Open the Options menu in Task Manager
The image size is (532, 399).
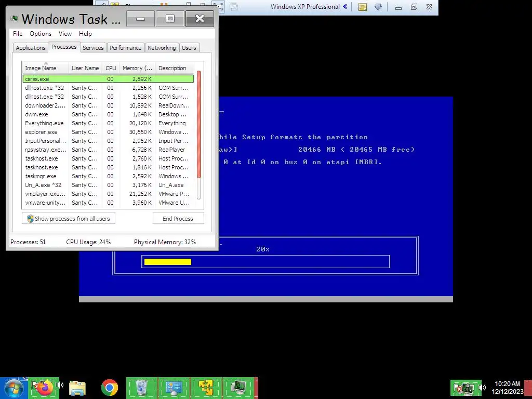point(41,34)
